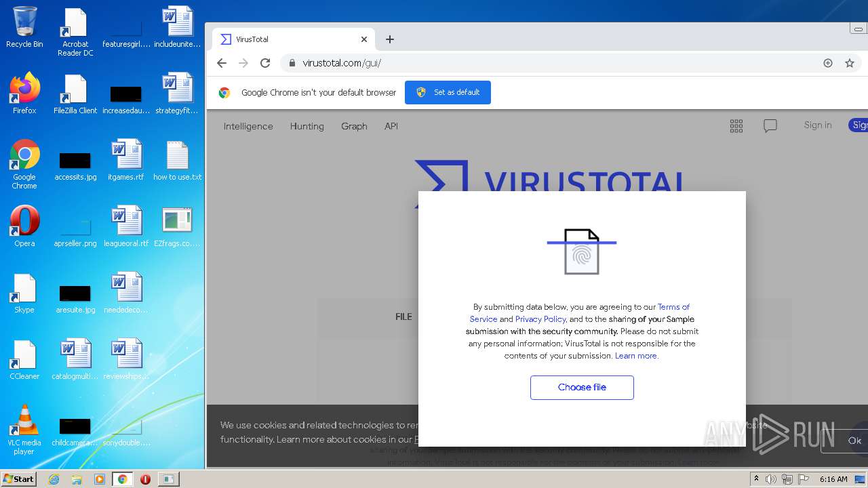The width and height of the screenshot is (868, 488).
Task: Go back in Chrome
Action: point(222,63)
